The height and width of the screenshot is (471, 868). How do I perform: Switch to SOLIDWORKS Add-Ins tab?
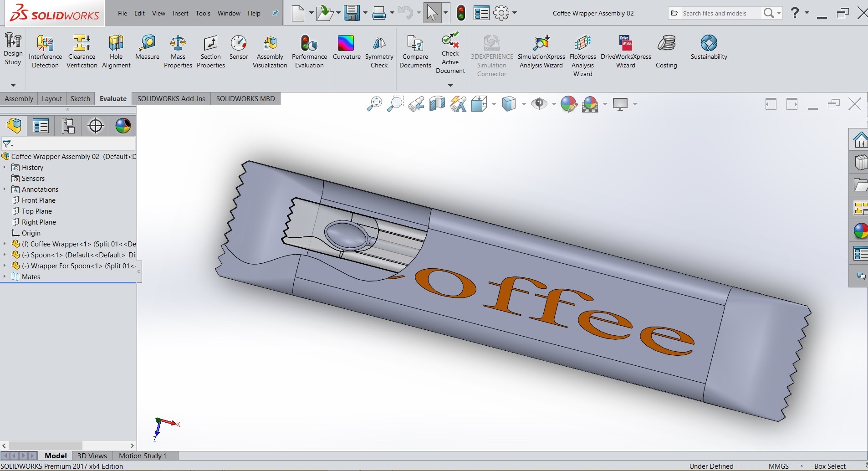pyautogui.click(x=171, y=99)
